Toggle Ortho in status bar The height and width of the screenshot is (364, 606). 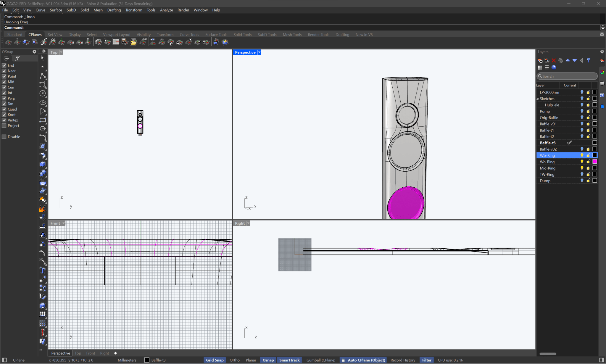[235, 360]
